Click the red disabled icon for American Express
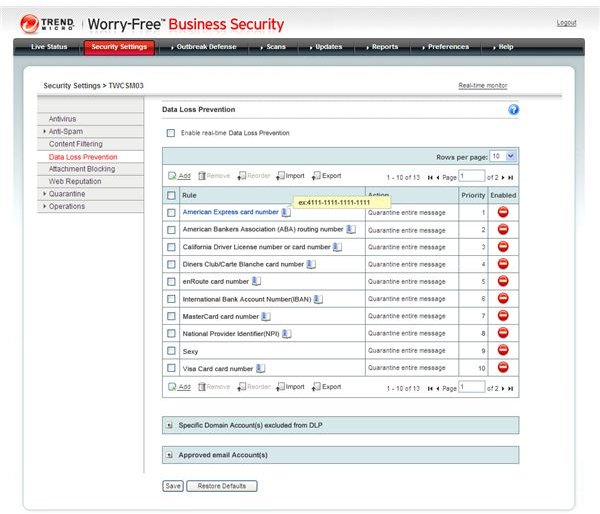The image size is (600, 514). click(503, 212)
